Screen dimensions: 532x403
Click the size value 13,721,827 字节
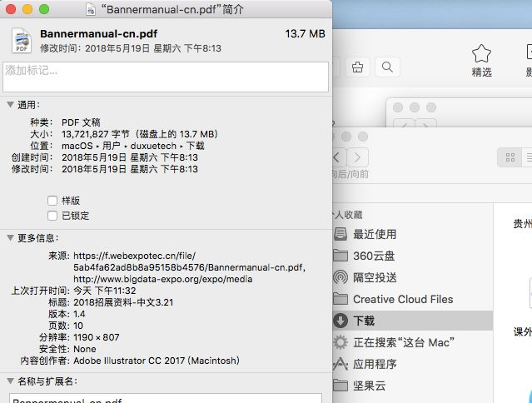[x=96, y=134]
